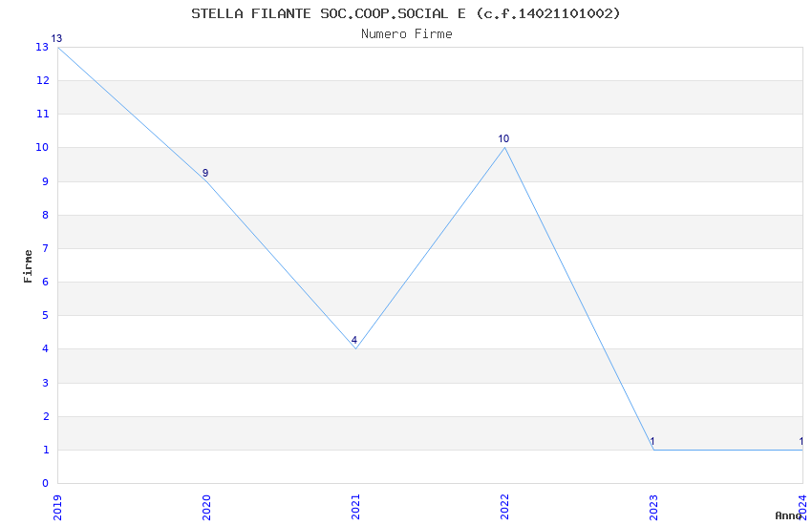Select the 2024 x-axis year label
Viewport: 812px width, 525px height.
pyautogui.click(x=802, y=507)
